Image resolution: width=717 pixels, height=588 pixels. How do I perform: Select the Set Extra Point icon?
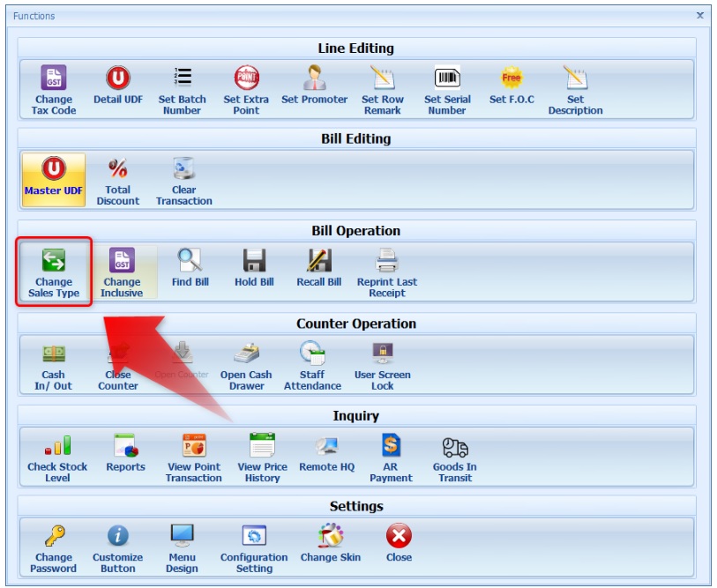tap(246, 79)
